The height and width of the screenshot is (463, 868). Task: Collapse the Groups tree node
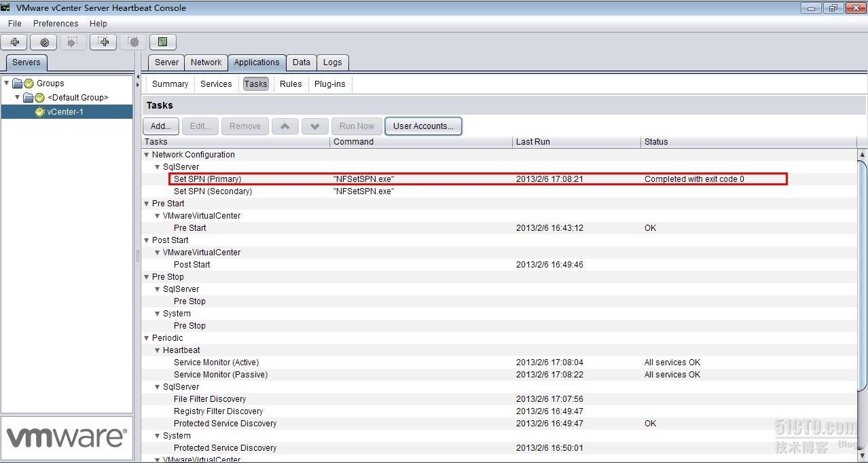(x=7, y=84)
